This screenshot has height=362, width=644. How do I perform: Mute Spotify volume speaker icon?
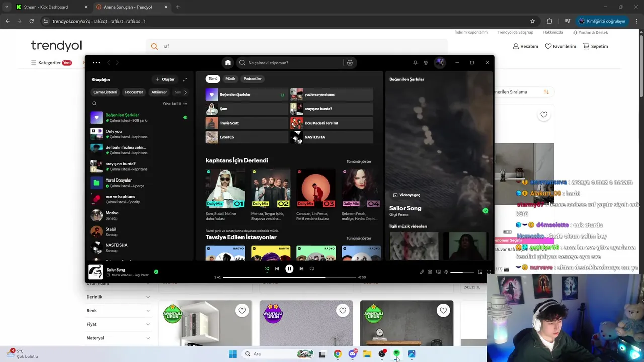pyautogui.click(x=446, y=272)
